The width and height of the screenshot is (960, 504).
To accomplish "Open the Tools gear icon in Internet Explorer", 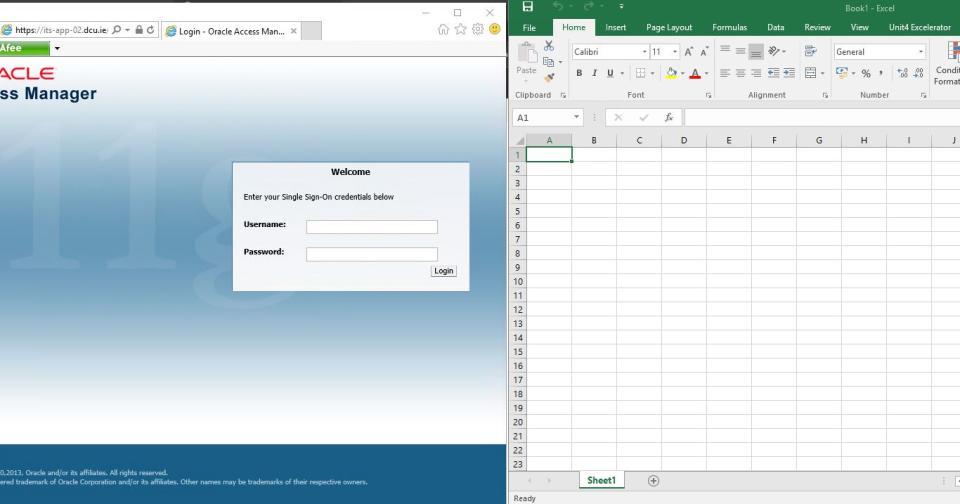I will tap(478, 29).
